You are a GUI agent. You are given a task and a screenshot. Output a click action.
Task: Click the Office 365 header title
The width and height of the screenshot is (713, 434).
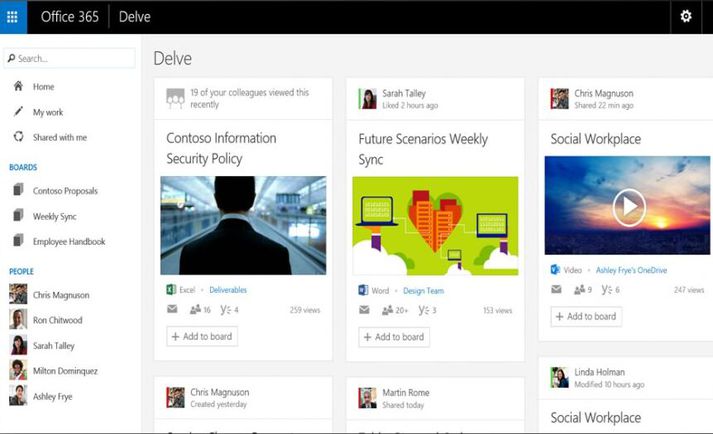(70, 17)
